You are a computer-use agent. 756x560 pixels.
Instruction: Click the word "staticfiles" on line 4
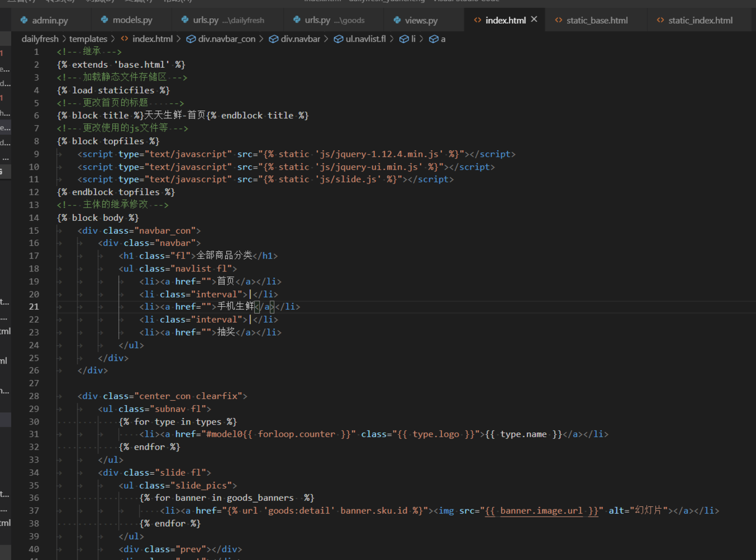click(x=126, y=90)
